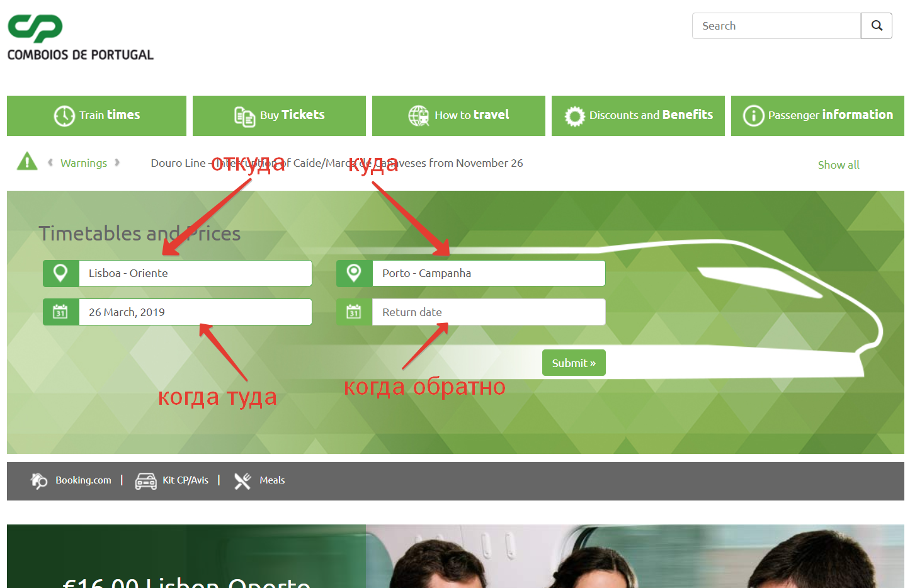
Task: Click Show all warnings link
Action: [x=838, y=165]
